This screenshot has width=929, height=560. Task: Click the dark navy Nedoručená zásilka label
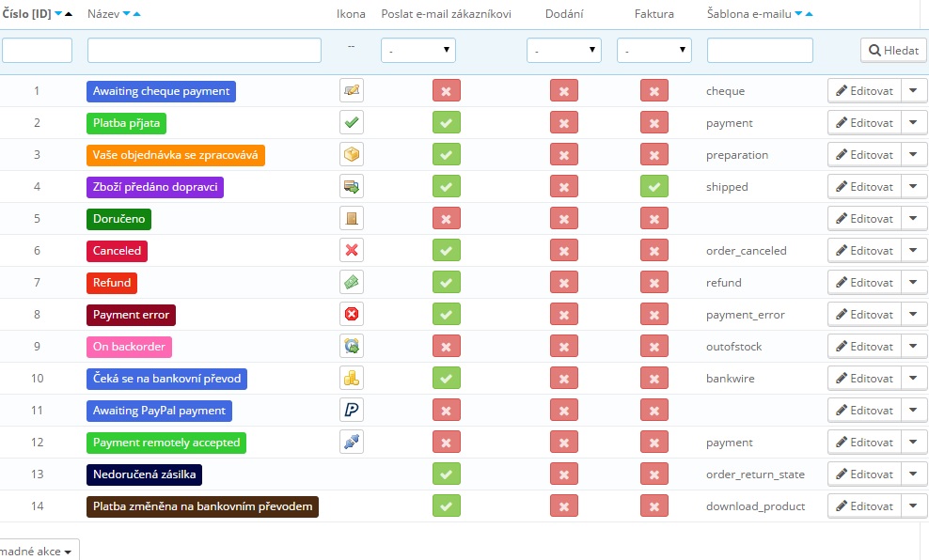[x=145, y=474]
